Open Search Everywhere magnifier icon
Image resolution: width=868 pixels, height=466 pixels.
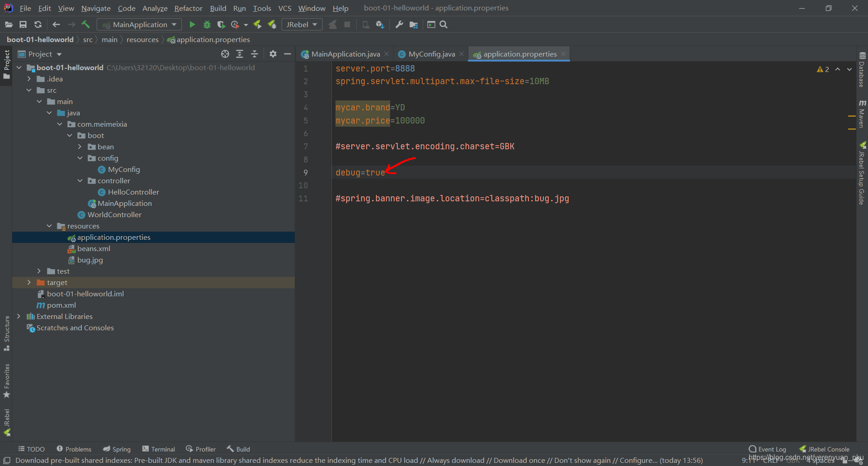pyautogui.click(x=444, y=24)
